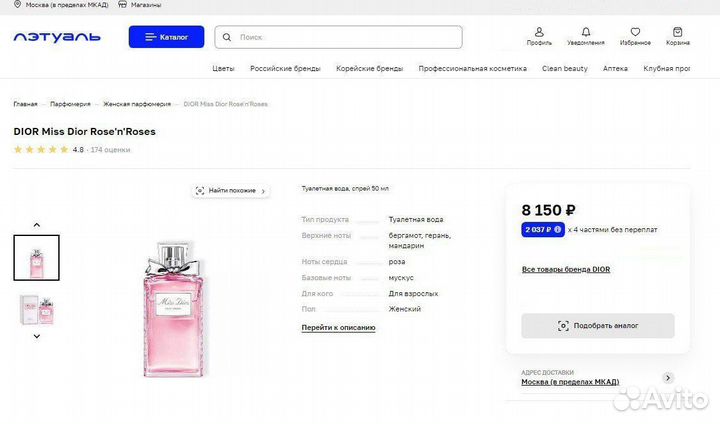Open Корейские бренды menu item

[369, 68]
